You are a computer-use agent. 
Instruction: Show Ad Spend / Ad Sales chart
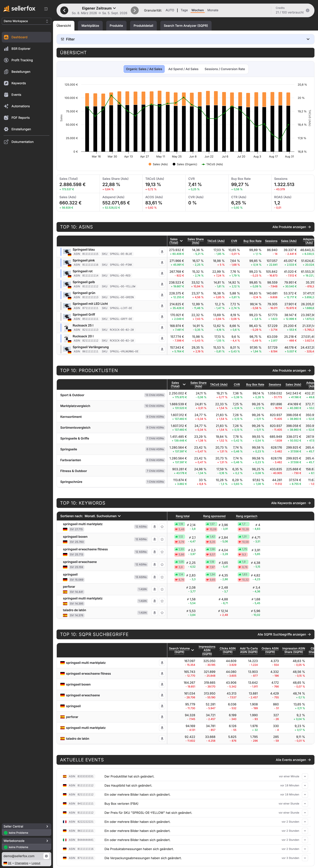183,69
